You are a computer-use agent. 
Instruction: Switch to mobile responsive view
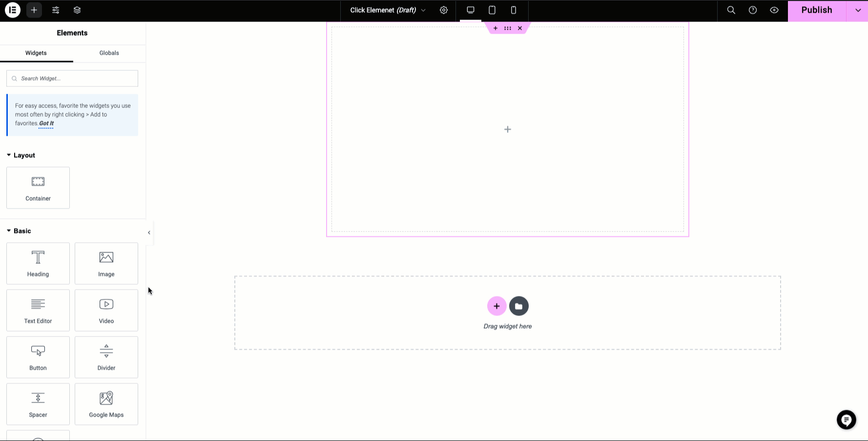click(513, 10)
